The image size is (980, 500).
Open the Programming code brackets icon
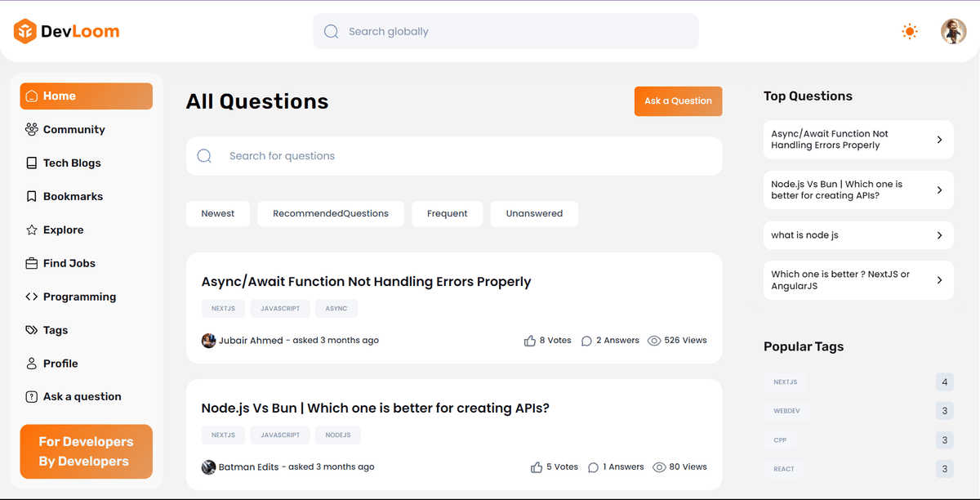[x=32, y=297]
